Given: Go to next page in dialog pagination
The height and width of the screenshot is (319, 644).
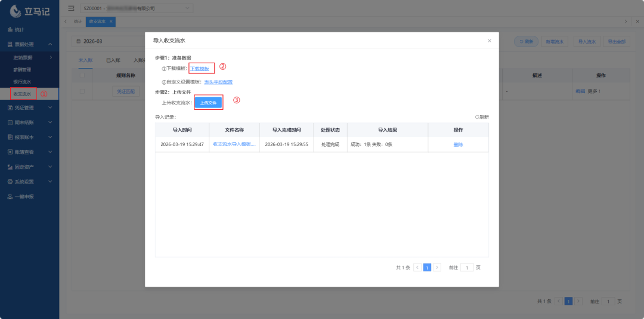Looking at the screenshot, I should 437,268.
